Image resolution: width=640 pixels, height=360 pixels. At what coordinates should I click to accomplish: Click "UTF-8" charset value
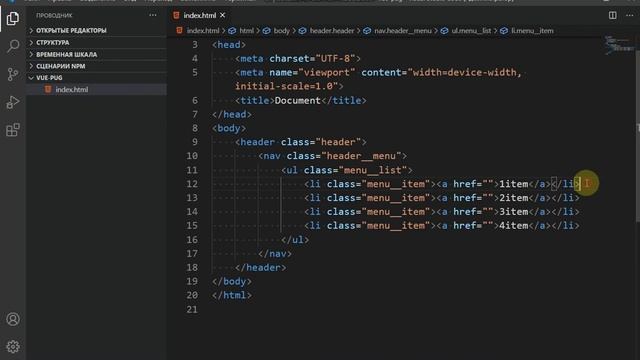click(335, 59)
